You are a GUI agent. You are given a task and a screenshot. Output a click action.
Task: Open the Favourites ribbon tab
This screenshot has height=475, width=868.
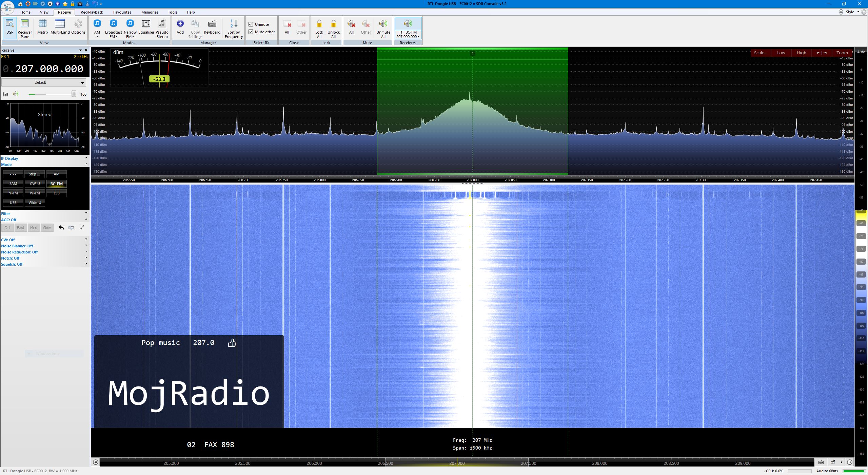122,12
